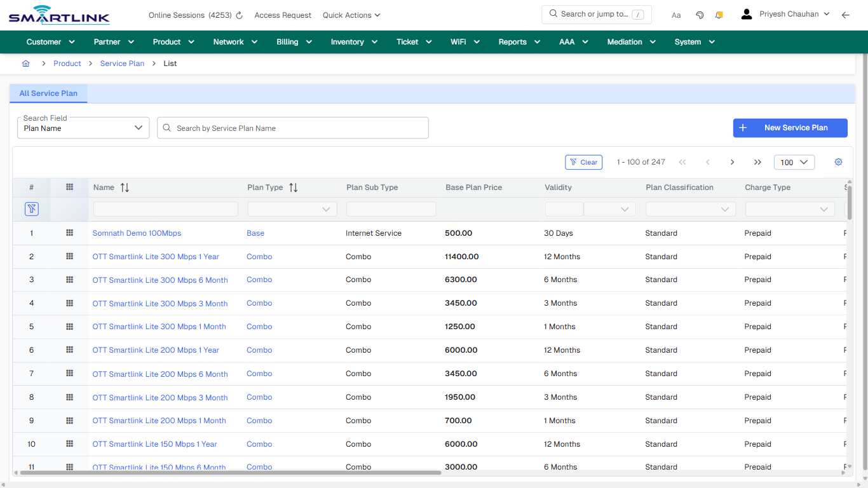
Task: Click the grid icon beside Somnath Demo row
Action: (69, 233)
